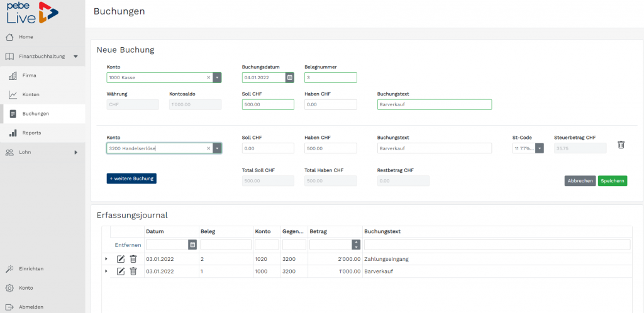This screenshot has height=313, width=644.
Task: Delete the Zahlungseingang journal entry
Action: (133, 259)
